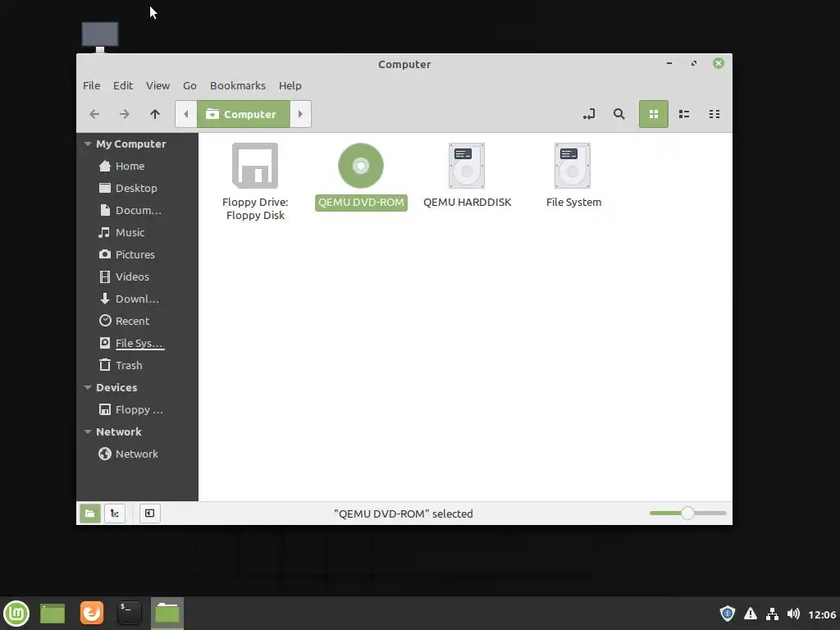Adjust the icon zoom slider
The height and width of the screenshot is (630, 840).
688,514
